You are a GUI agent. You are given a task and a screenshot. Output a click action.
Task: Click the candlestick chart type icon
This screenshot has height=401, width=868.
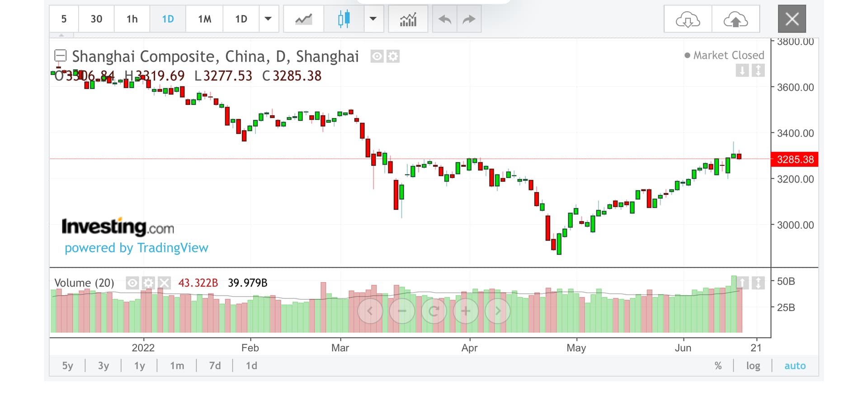coord(344,19)
